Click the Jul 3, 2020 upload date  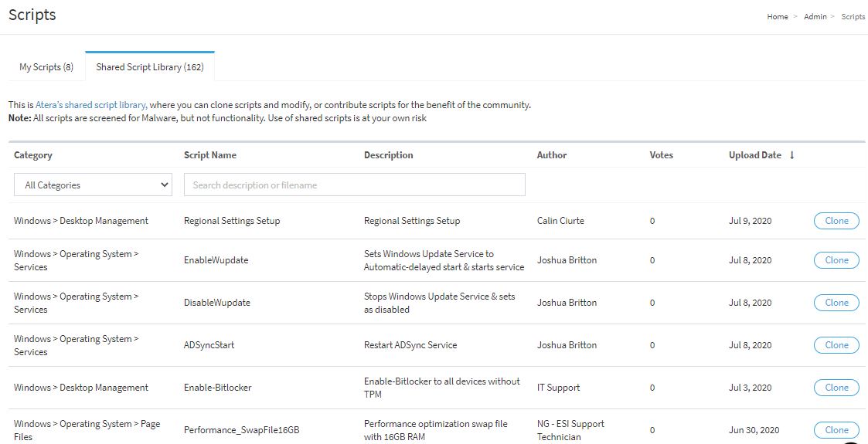coord(750,388)
